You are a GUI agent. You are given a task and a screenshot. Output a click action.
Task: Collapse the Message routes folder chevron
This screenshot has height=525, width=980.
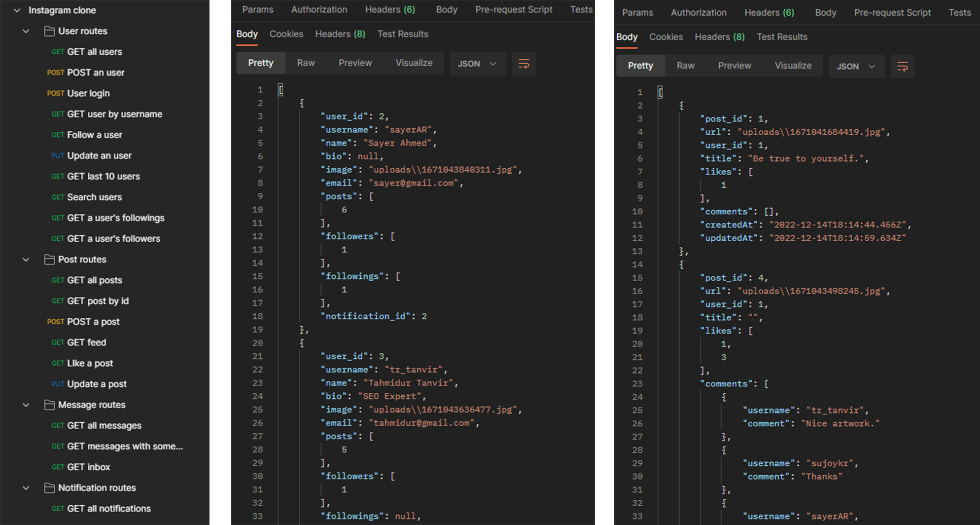pos(26,405)
